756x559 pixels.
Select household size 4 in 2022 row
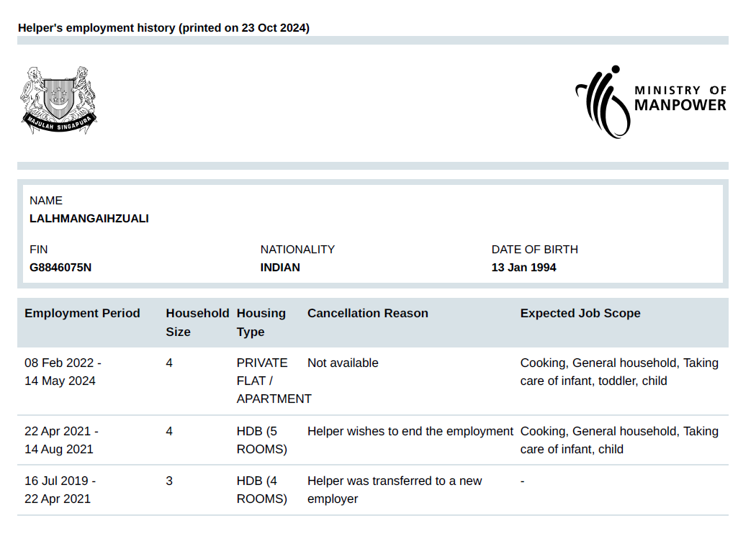tap(169, 363)
